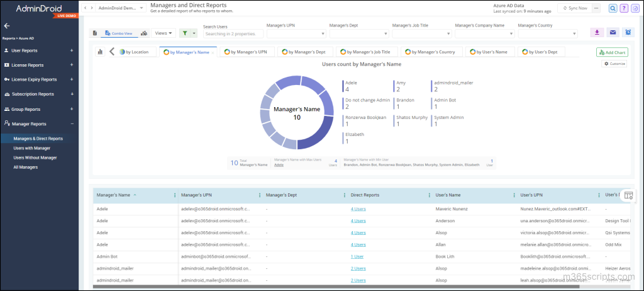
Task: Click the task status circular icon
Action: 635,8
